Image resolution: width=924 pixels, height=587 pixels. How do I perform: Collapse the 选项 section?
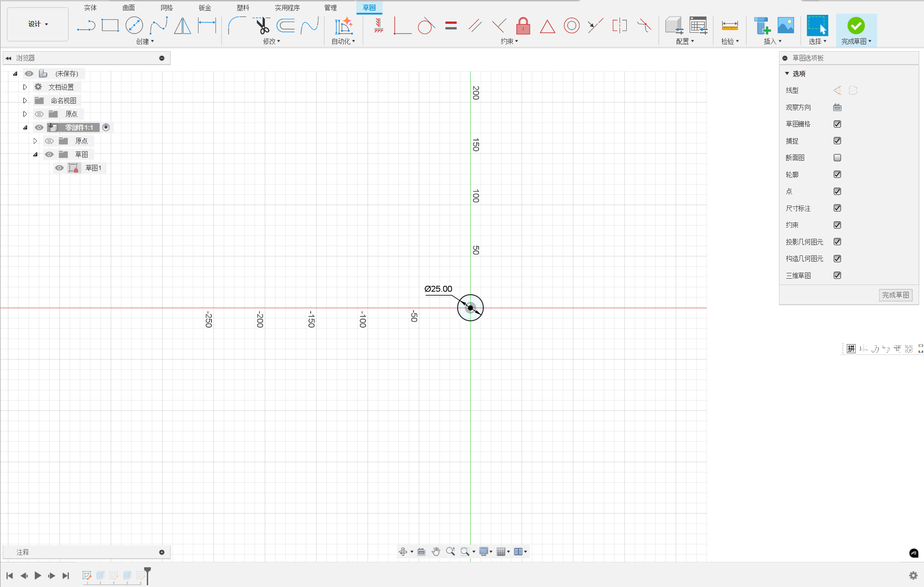pyautogui.click(x=787, y=73)
